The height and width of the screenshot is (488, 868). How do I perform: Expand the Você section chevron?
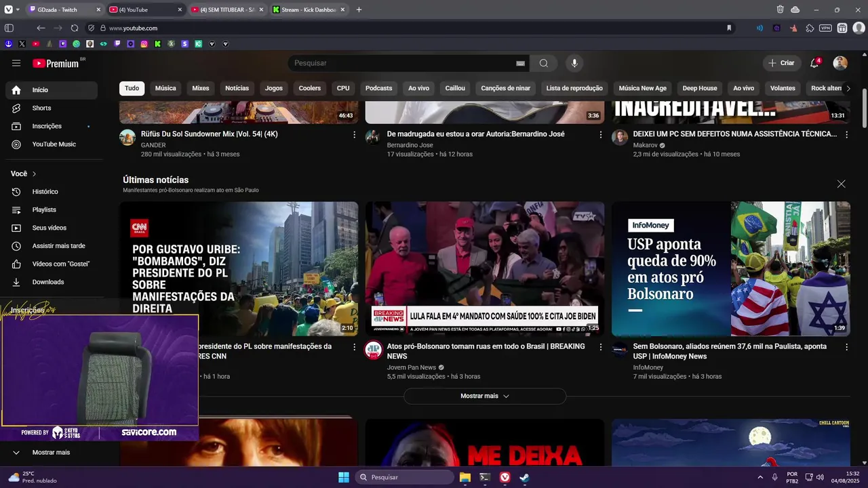point(34,174)
